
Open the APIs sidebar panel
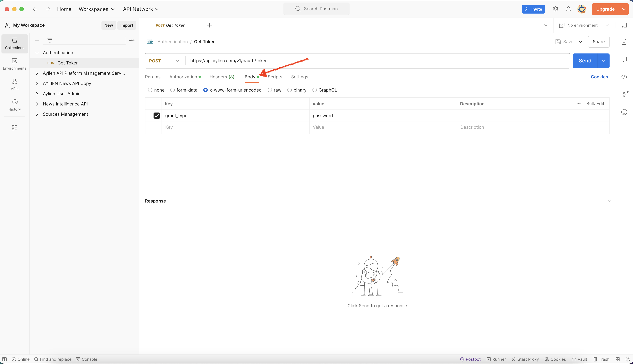[14, 85]
